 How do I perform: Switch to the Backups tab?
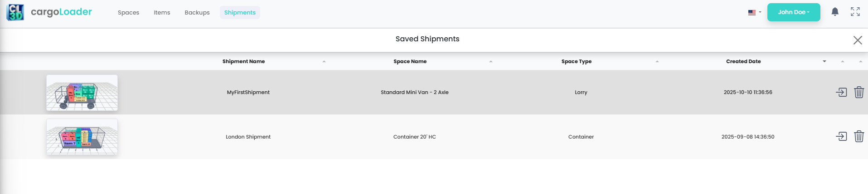(x=197, y=13)
